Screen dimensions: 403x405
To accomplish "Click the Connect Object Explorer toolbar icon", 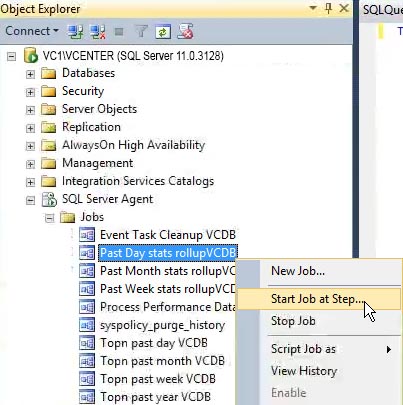I will [75, 32].
